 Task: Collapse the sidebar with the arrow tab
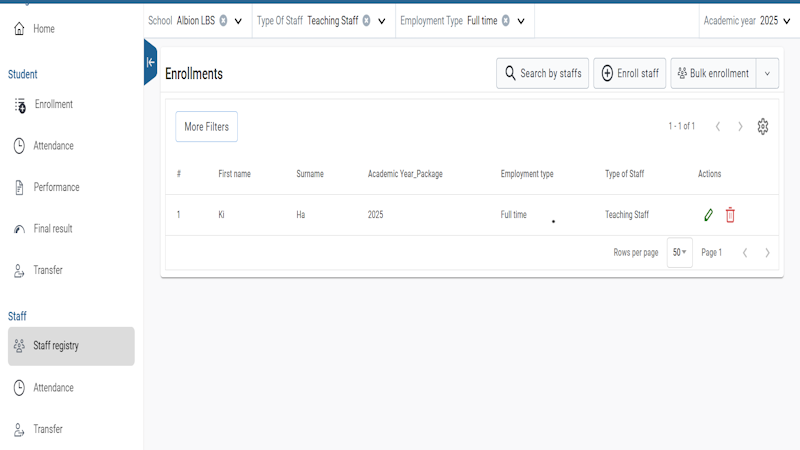coord(151,62)
